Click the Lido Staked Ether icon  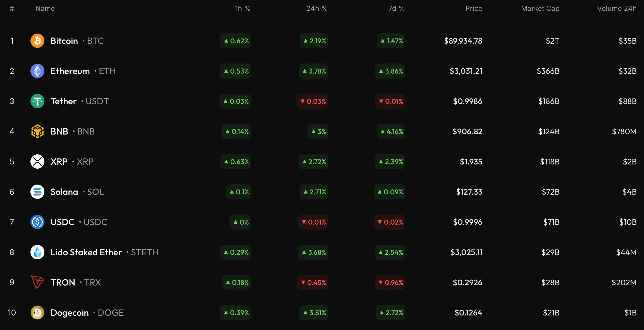[x=37, y=252]
